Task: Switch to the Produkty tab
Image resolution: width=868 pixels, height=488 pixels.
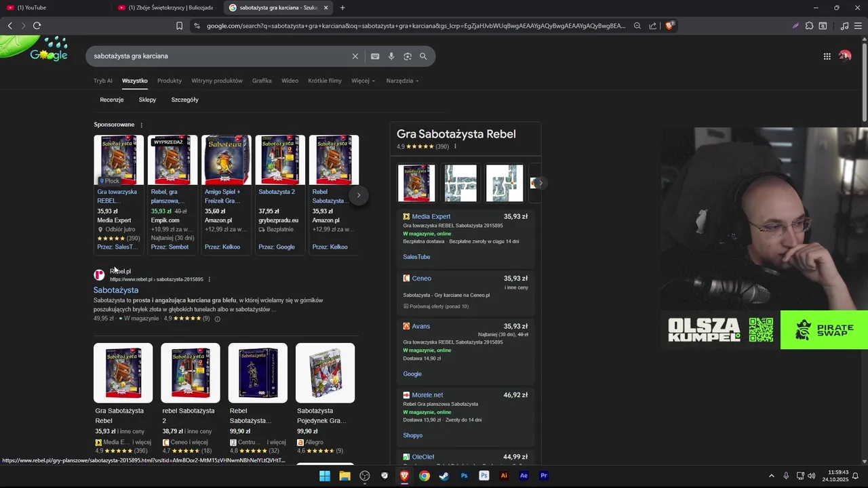Action: tap(170, 81)
